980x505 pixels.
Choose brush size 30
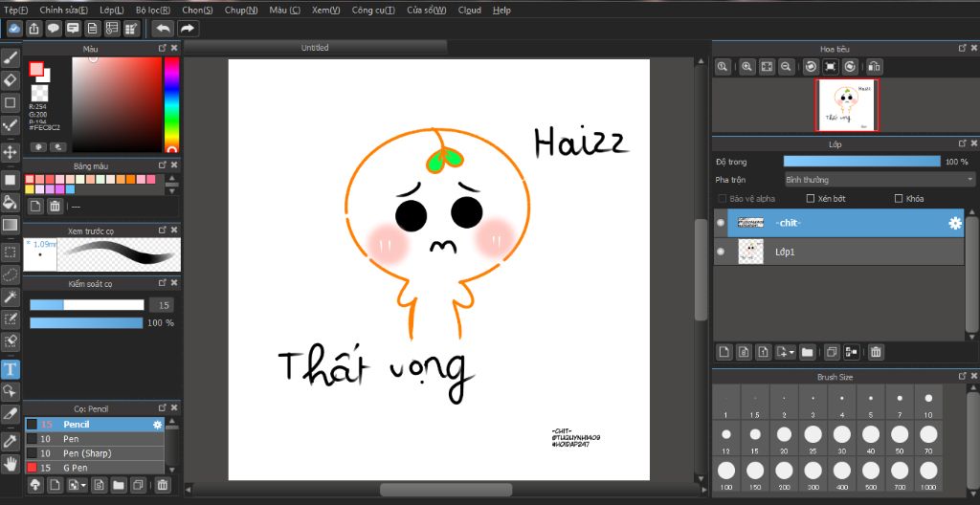tap(842, 438)
